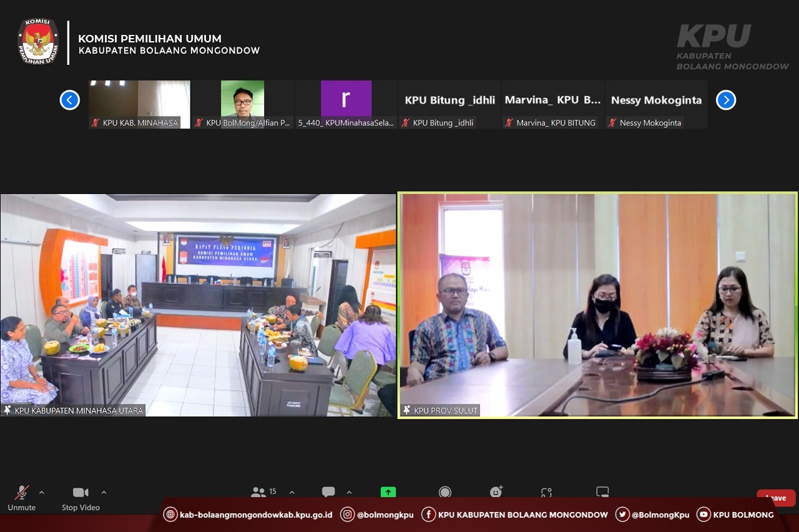
Task: Open the Apps icon in meeting toolbar
Action: [546, 492]
